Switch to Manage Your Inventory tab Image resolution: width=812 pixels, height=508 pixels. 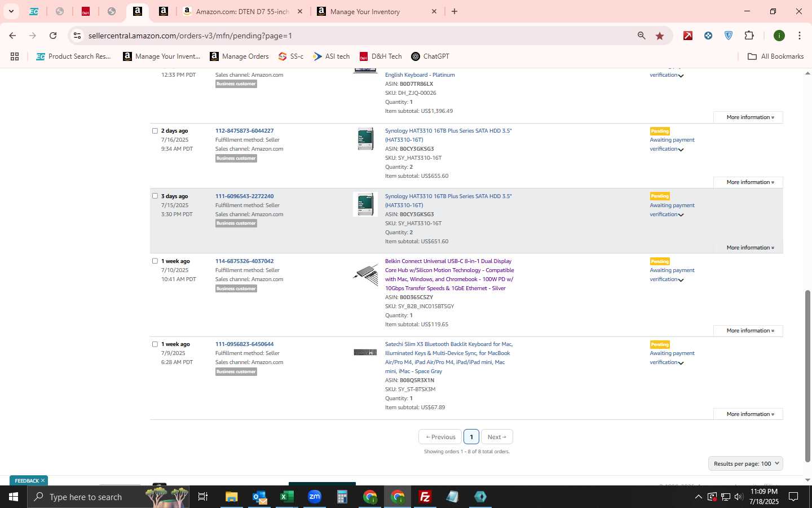point(377,11)
